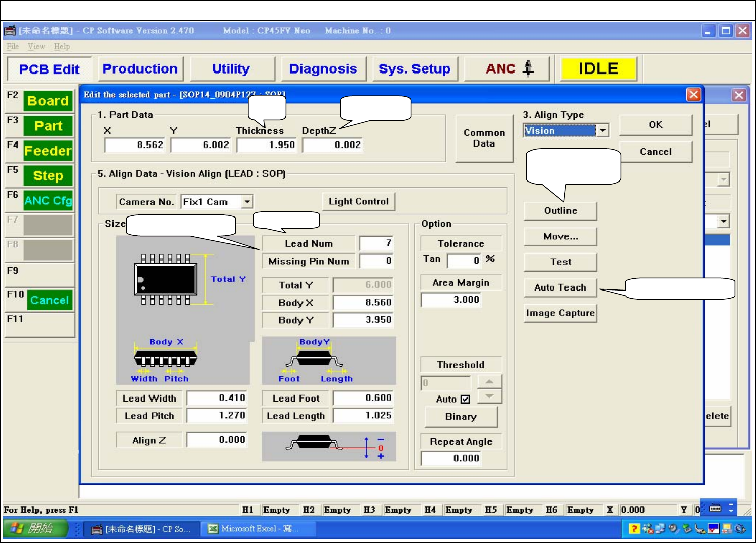Click the Lead Width input field
This screenshot has height=543, width=756.
[x=216, y=398]
